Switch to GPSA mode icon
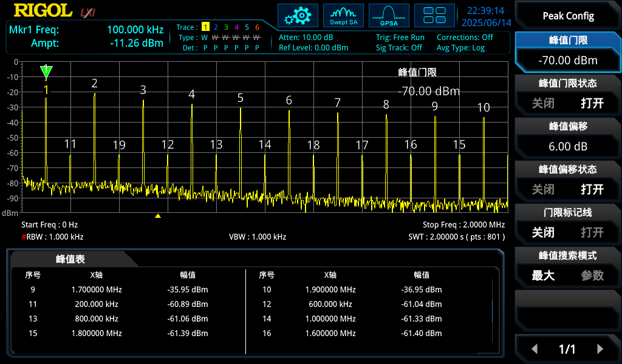The width and height of the screenshot is (622, 364). pos(389,16)
